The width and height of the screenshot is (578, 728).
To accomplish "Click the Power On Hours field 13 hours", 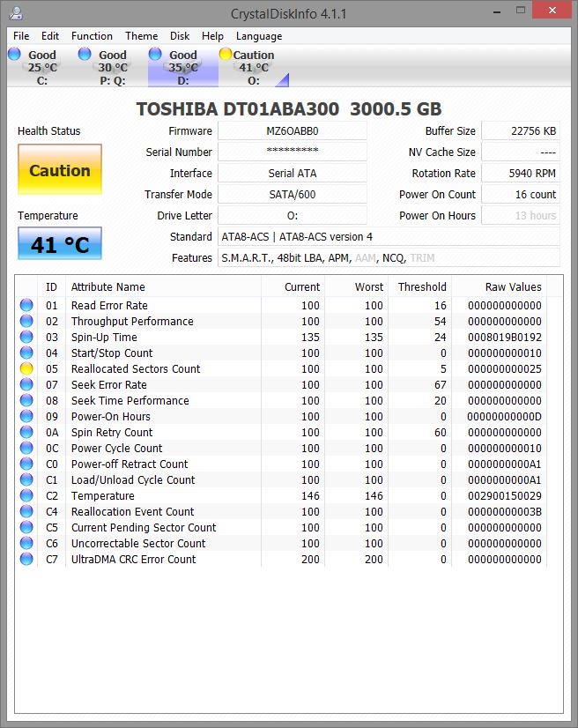I will click(521, 215).
